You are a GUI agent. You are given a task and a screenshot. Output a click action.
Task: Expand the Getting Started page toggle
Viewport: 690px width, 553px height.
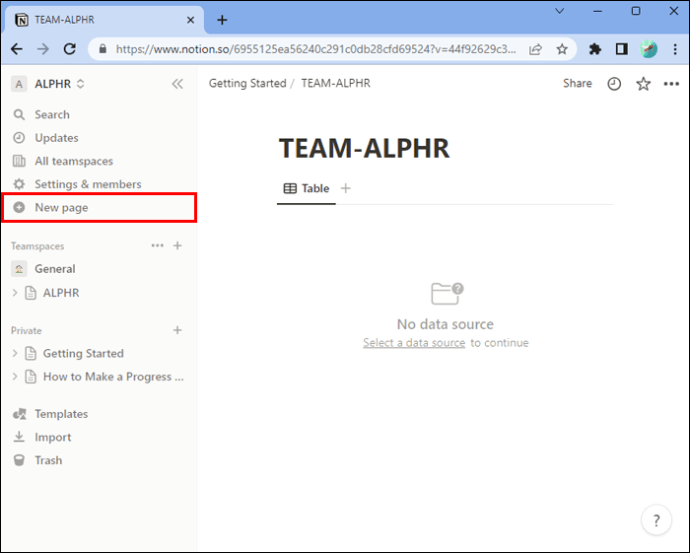(x=15, y=353)
